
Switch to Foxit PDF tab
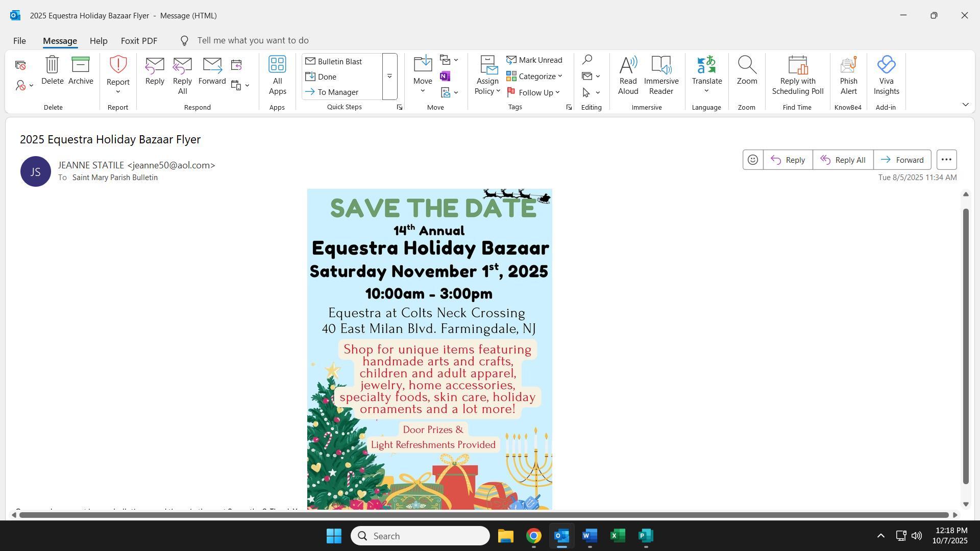click(139, 41)
